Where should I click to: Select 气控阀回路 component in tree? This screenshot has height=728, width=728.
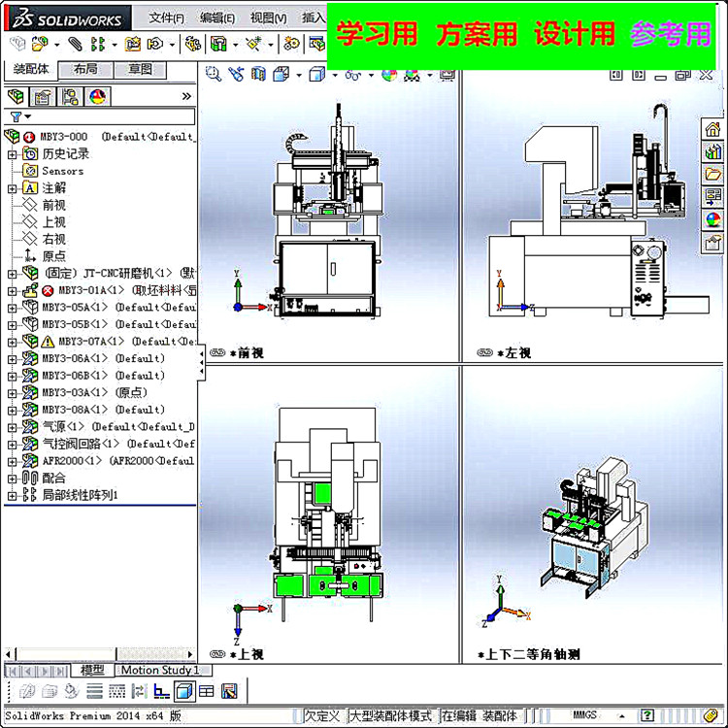(118, 444)
